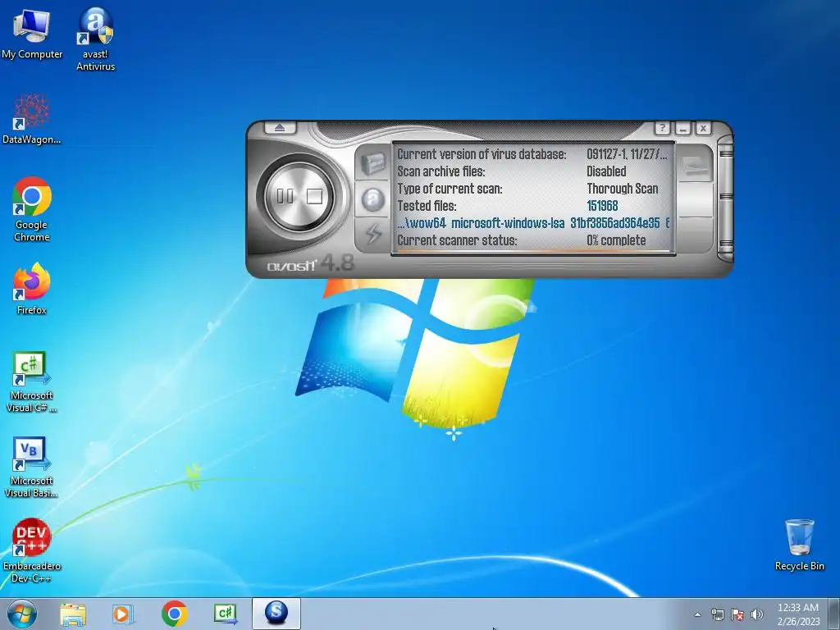Click the virus database version 091127-1
The width and height of the screenshot is (840, 630).
(627, 154)
